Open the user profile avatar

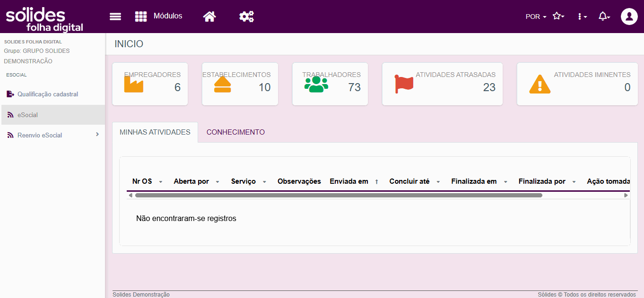[x=629, y=17]
